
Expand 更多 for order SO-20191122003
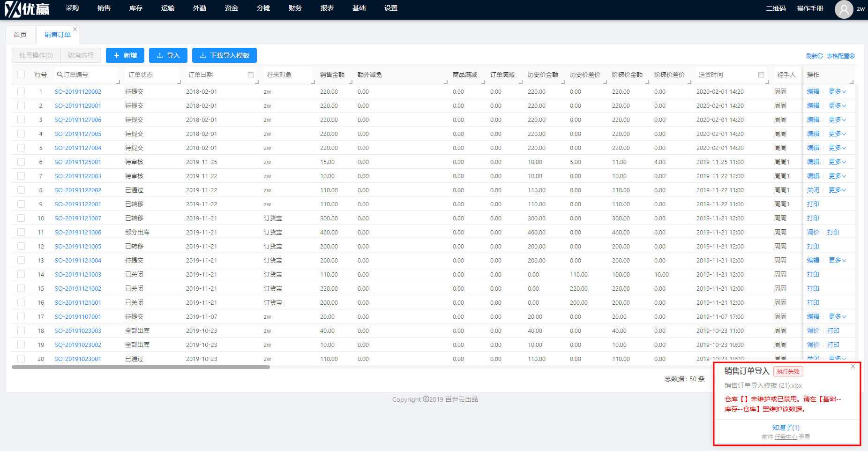(x=837, y=176)
